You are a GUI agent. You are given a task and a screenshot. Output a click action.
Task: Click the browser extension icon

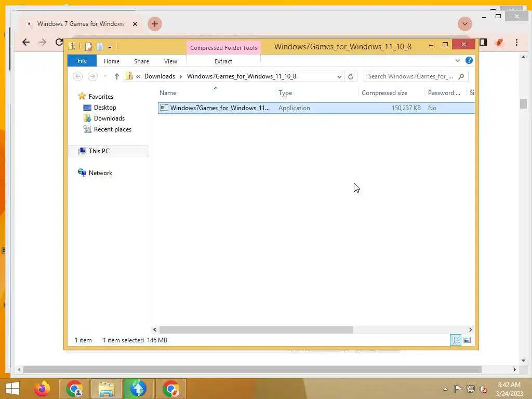pyautogui.click(x=499, y=42)
